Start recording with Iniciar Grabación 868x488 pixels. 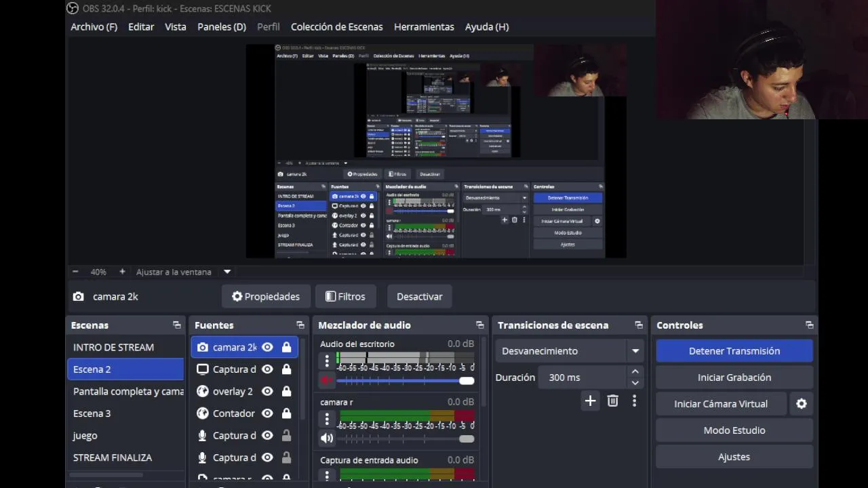(x=734, y=378)
